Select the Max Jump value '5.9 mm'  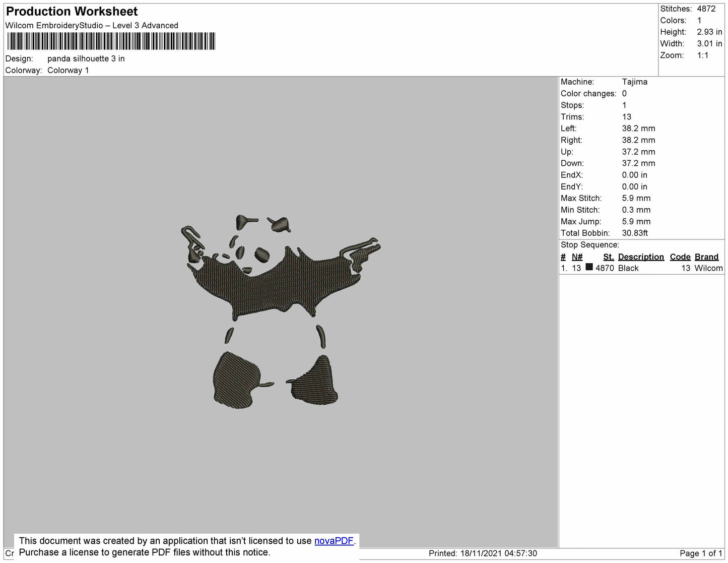(636, 221)
